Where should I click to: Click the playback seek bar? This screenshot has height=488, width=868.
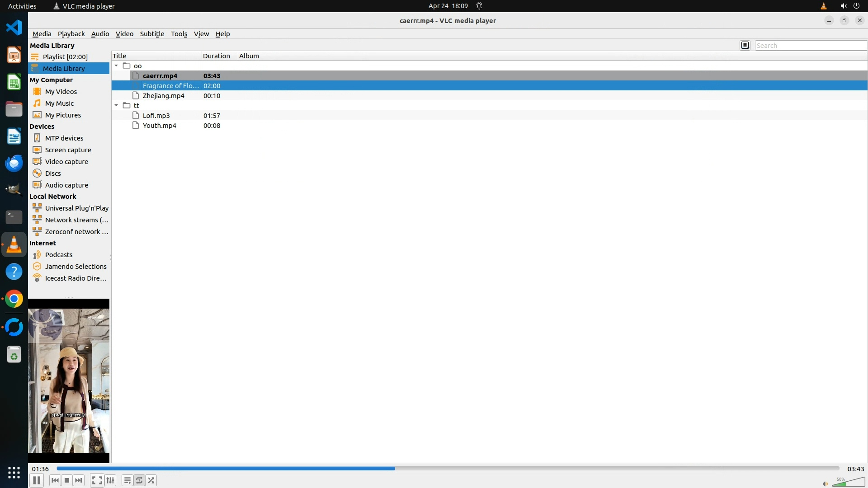[448, 469]
